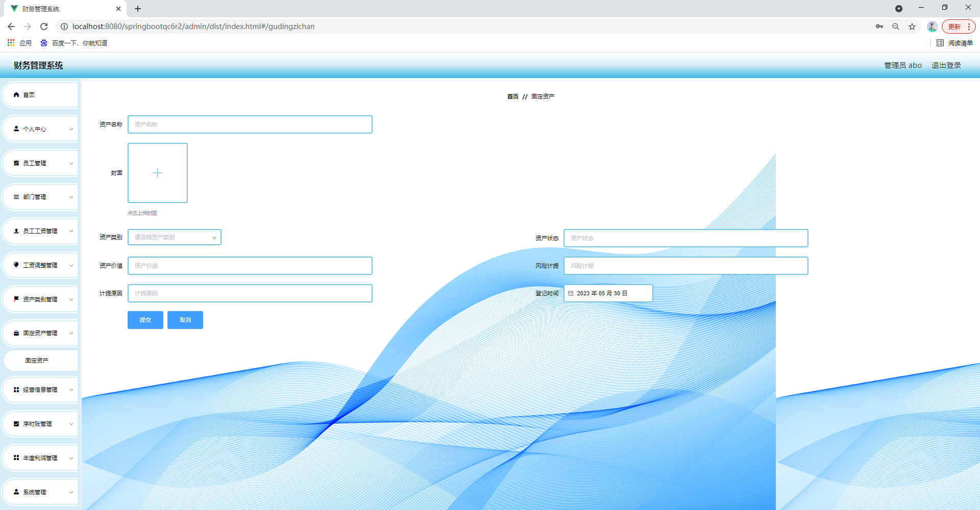Expand the 资产类别管理 menu chevron
This screenshot has width=980, height=510.
click(x=71, y=299)
